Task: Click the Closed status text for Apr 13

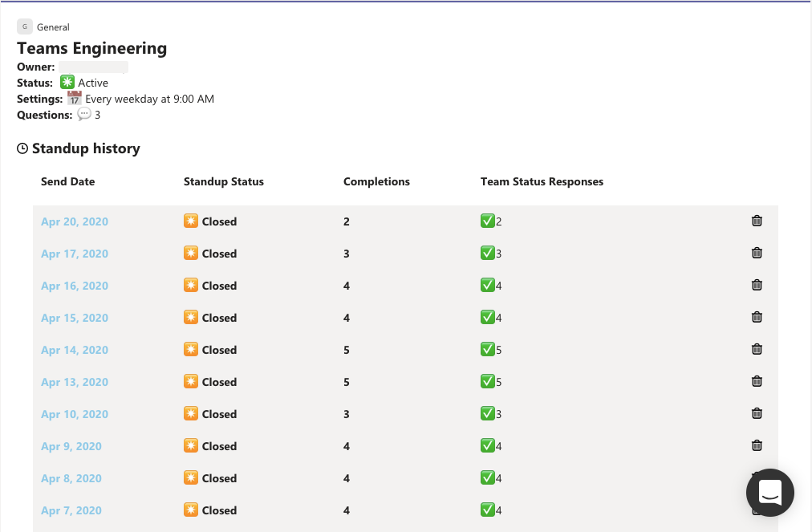Action: (x=220, y=382)
